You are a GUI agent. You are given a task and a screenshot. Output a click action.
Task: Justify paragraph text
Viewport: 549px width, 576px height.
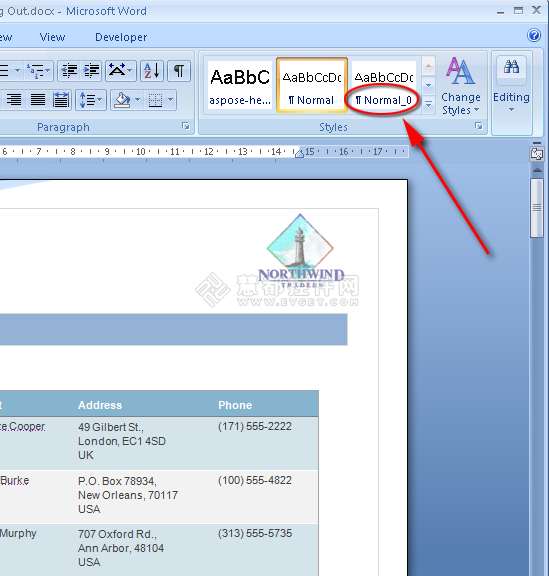coord(37,100)
